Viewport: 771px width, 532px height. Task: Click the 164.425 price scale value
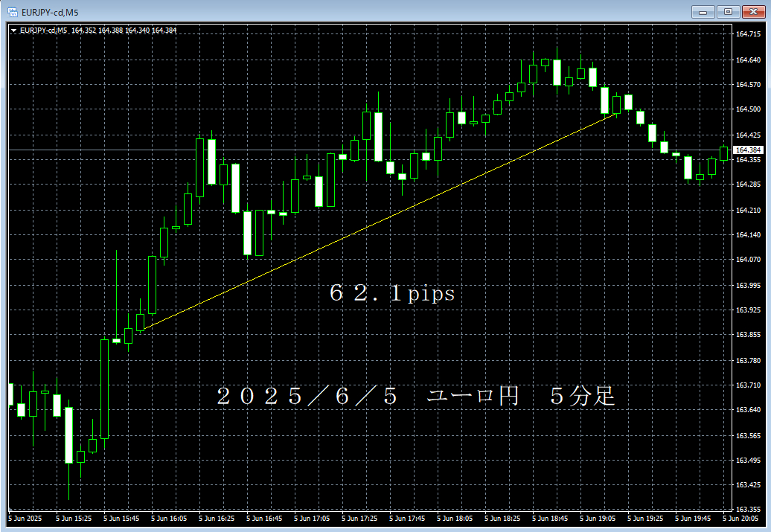pos(748,135)
